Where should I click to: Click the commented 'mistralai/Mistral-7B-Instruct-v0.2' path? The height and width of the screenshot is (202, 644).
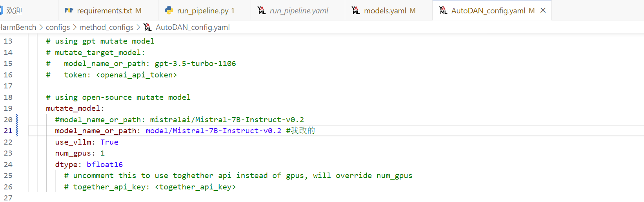pyautogui.click(x=227, y=119)
